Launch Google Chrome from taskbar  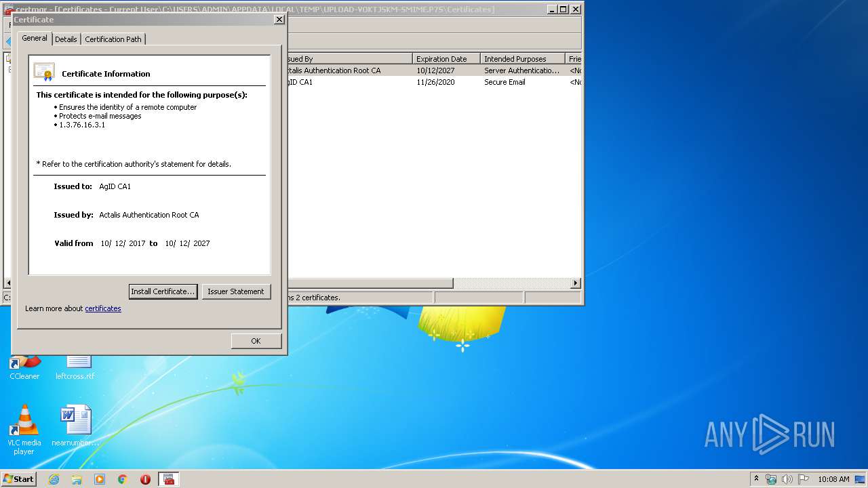tap(123, 479)
